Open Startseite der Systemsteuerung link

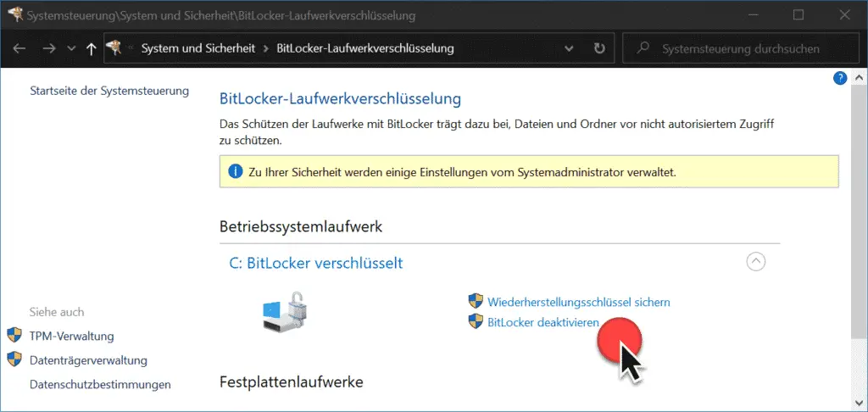(x=109, y=91)
